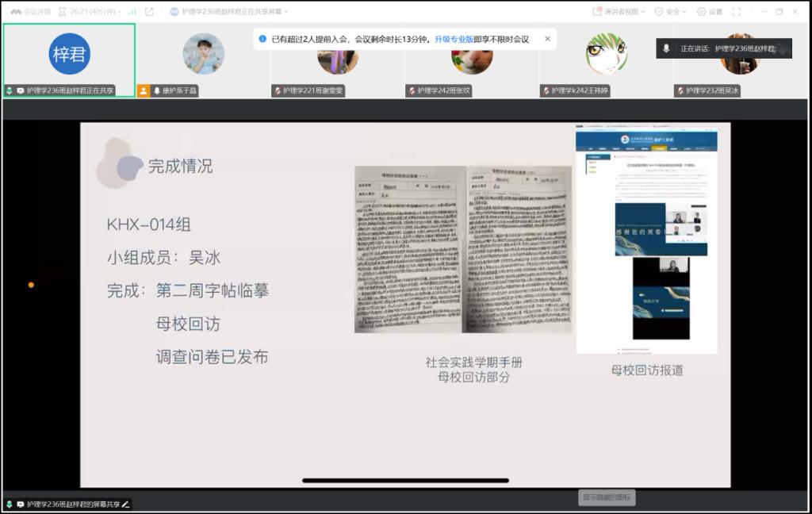
Task: Click the info icon in the notification banner
Action: click(x=262, y=39)
